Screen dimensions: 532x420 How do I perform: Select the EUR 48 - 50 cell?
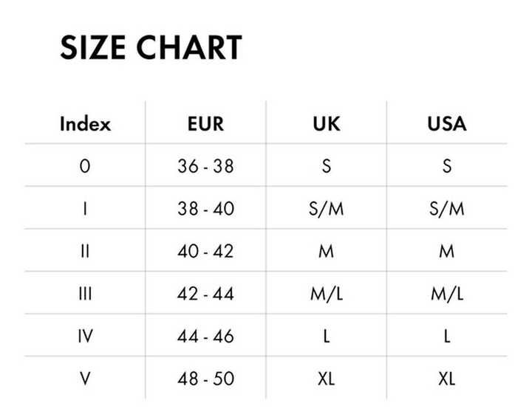tap(205, 379)
